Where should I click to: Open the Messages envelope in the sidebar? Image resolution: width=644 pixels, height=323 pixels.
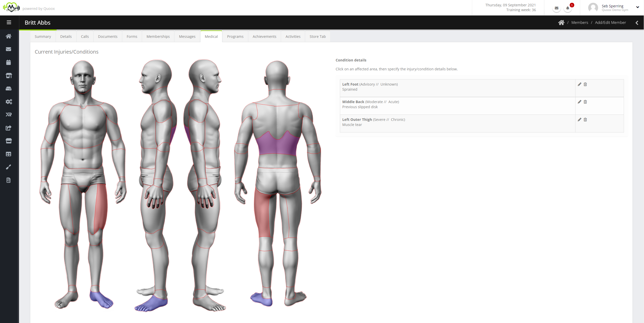tap(9, 49)
